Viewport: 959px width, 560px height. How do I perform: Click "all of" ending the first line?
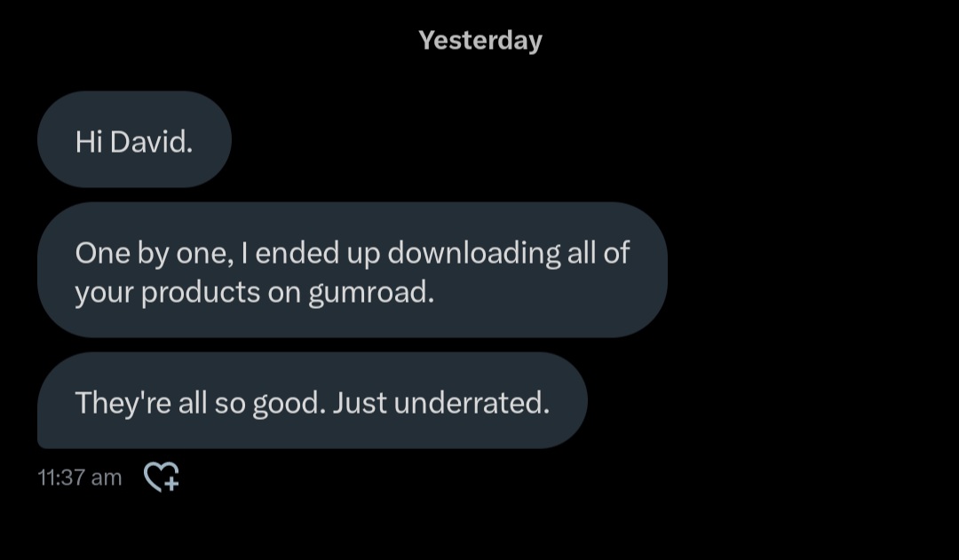point(598,253)
